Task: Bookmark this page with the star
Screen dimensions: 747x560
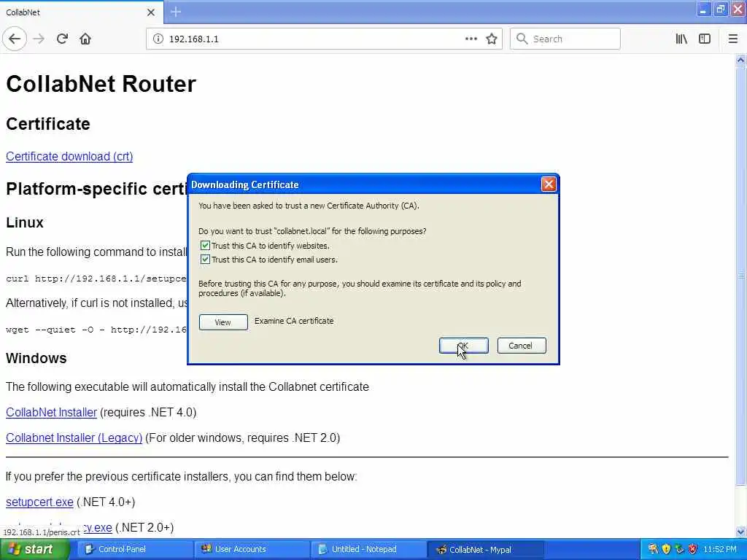Action: click(492, 39)
